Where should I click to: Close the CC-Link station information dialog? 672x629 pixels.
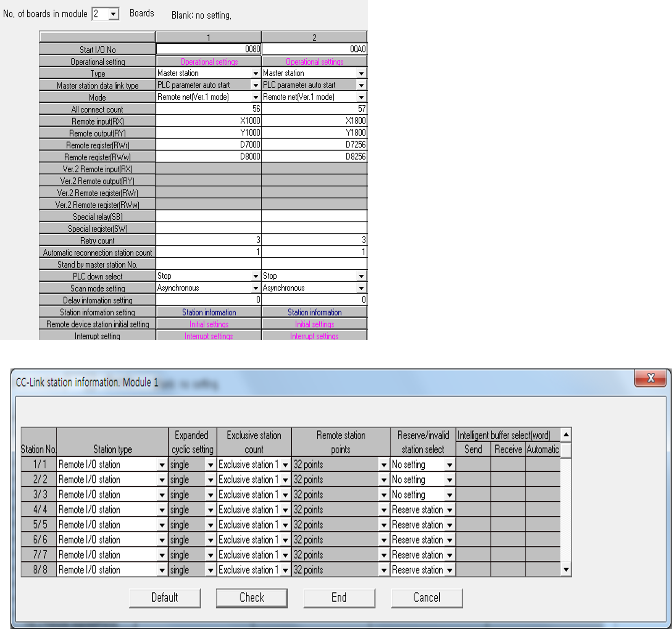click(x=650, y=378)
